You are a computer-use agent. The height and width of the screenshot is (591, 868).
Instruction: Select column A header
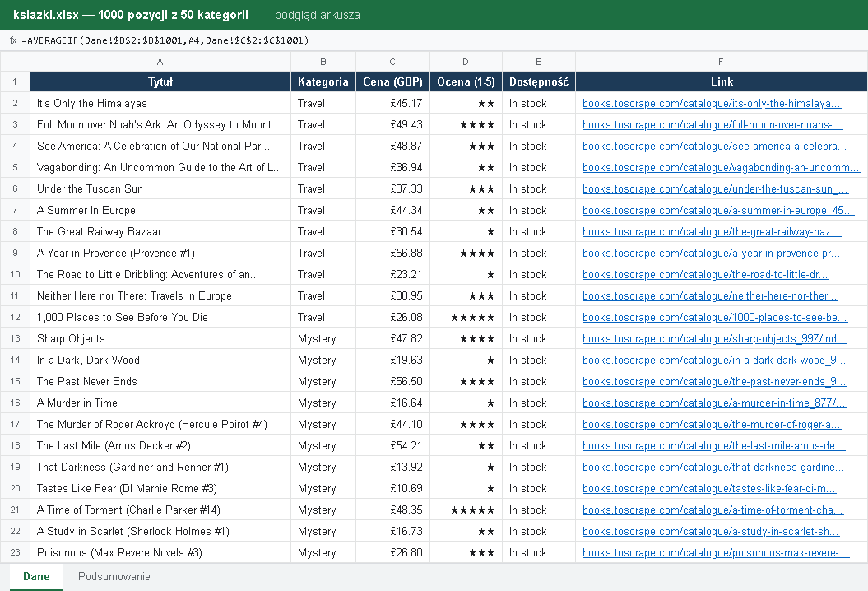click(x=160, y=62)
